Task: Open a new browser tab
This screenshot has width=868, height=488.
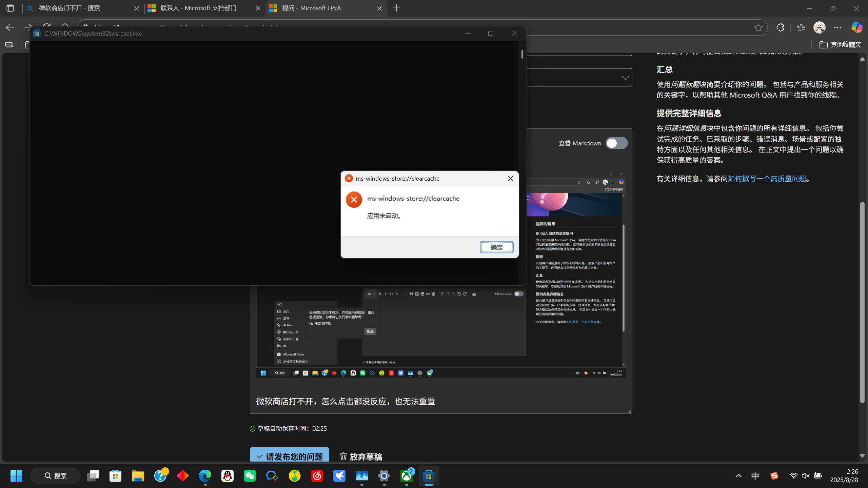Action: point(396,8)
